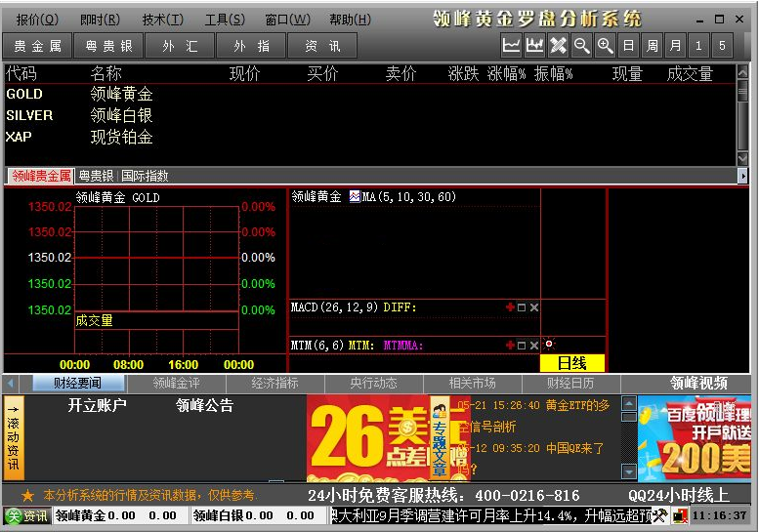Click the news list up arrow button
Image resolution: width=759 pixels, height=532 pixels.
click(x=629, y=403)
